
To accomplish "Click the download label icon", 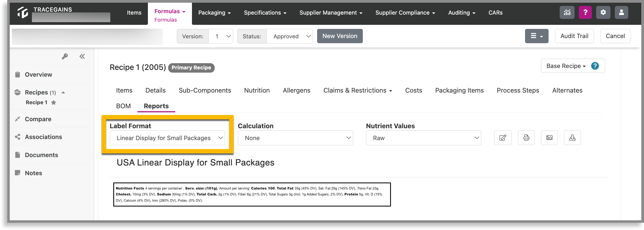I will tap(572, 138).
